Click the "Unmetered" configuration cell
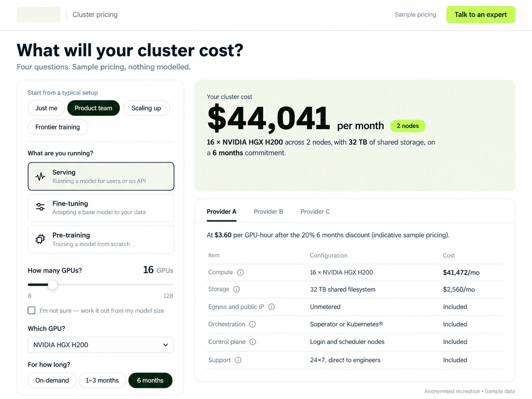The width and height of the screenshot is (532, 399). click(x=325, y=307)
